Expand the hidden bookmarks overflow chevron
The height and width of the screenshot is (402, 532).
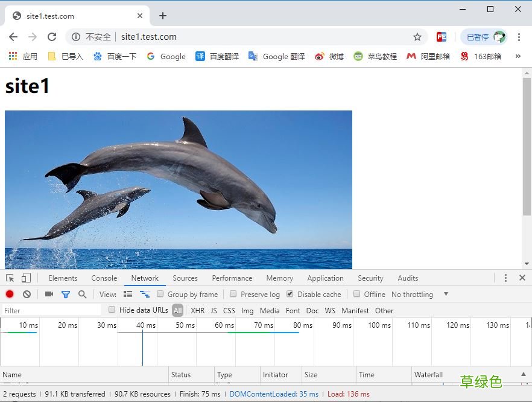point(518,56)
